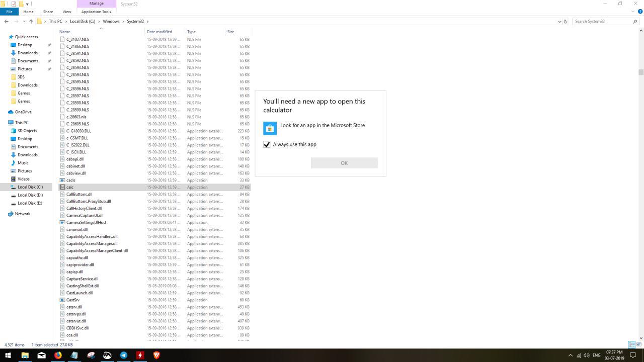
Task: Show hidden system tray icons chevron
Action: (571, 355)
